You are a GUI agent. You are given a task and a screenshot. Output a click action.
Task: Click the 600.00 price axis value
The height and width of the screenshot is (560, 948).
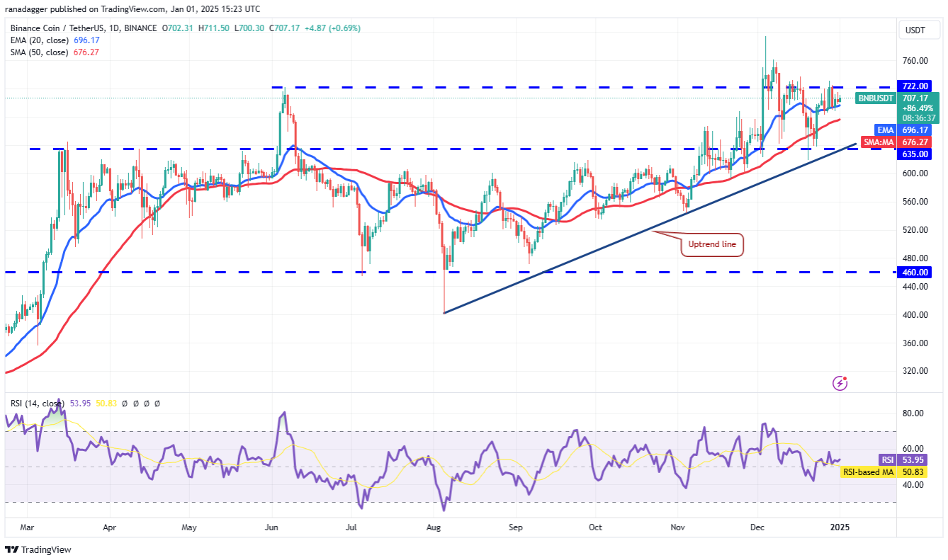[x=914, y=173]
